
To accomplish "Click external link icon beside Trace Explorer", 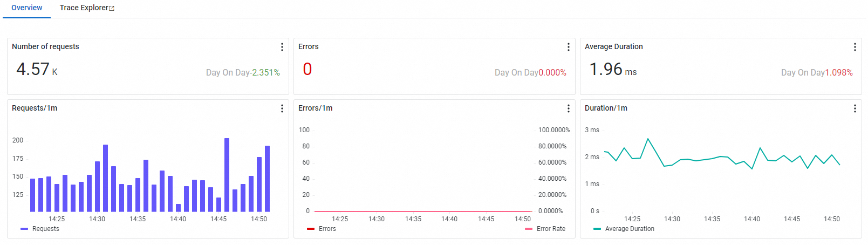I will tap(112, 9).
